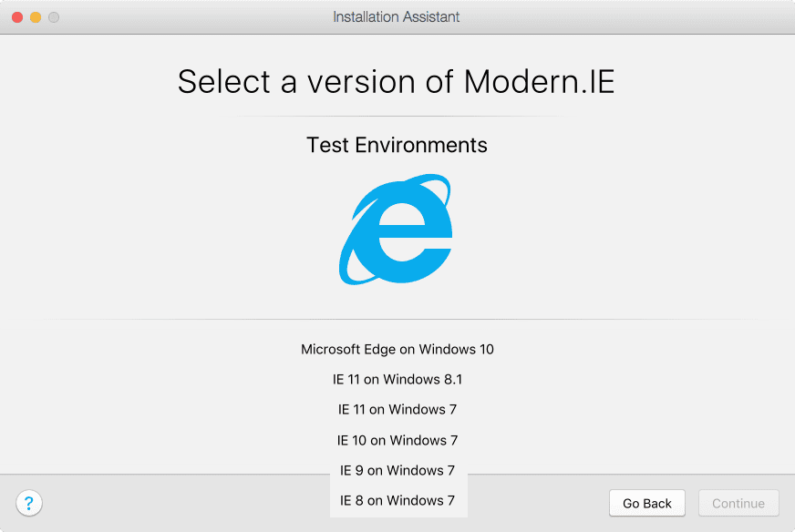Screen dimensions: 795x532
Task: Minimize the window with yellow button
Action: point(36,17)
